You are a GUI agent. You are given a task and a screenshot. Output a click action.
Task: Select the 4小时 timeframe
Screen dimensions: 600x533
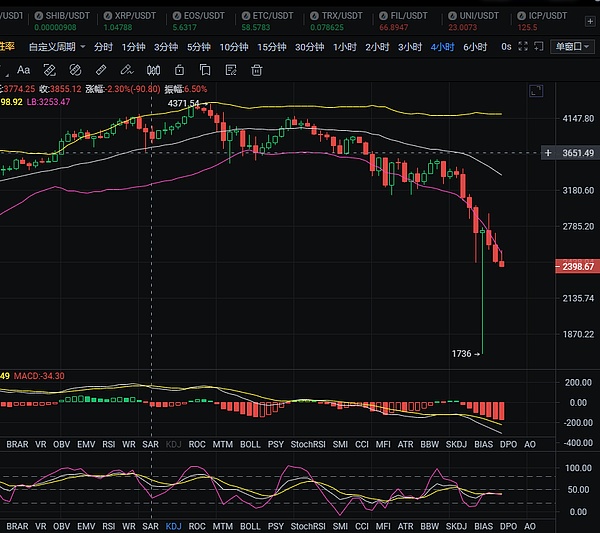pyautogui.click(x=441, y=47)
